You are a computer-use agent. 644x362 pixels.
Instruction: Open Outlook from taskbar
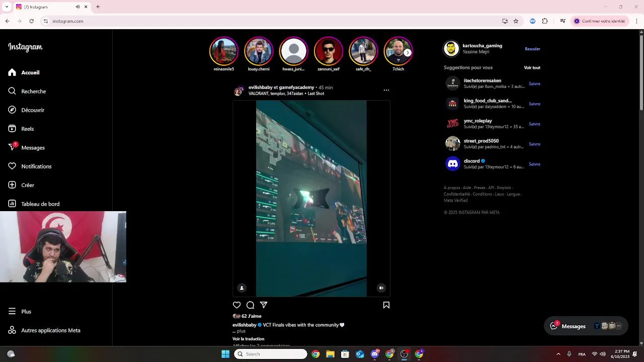360,354
